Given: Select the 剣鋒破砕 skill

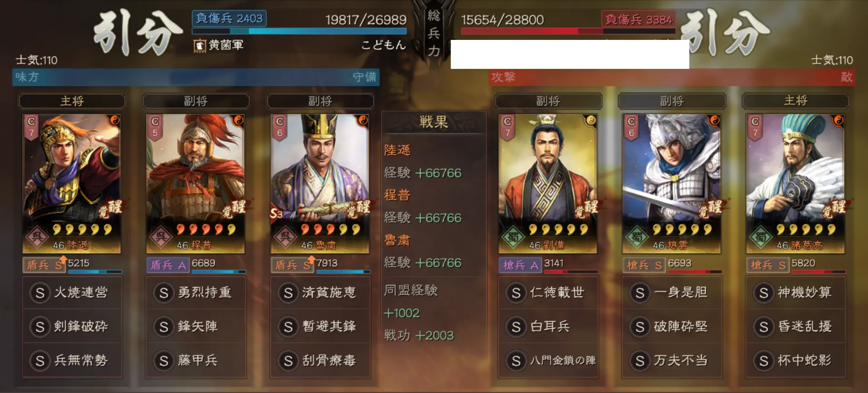Looking at the screenshot, I should (x=72, y=326).
